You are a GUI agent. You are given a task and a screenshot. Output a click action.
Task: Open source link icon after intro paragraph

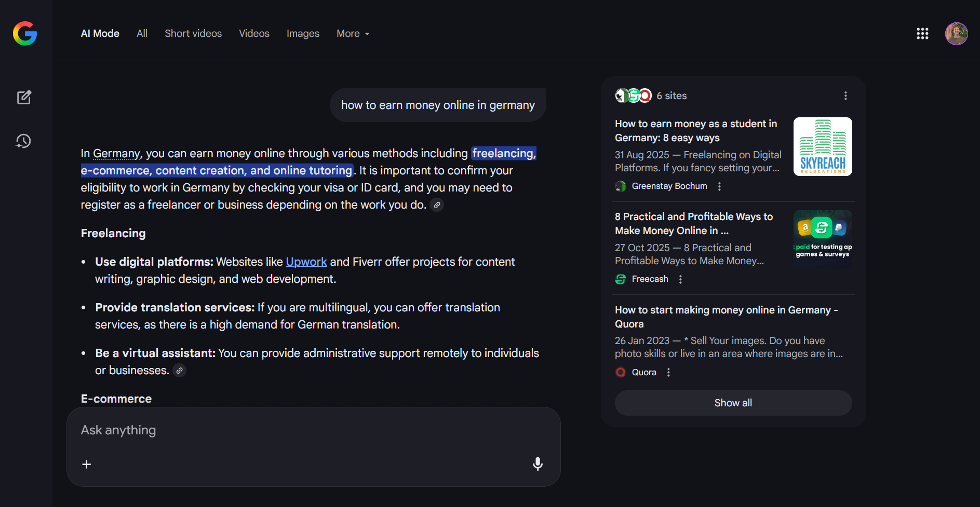[437, 205]
